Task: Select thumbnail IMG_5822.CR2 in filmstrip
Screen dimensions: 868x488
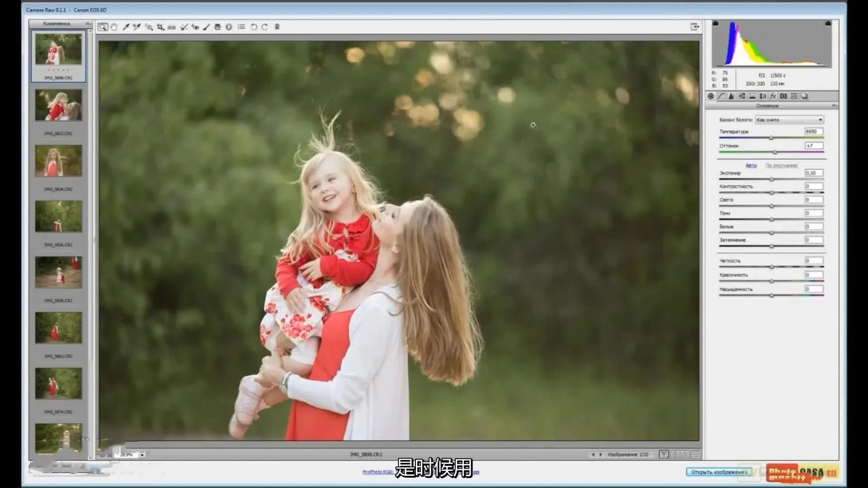Action: click(x=59, y=105)
